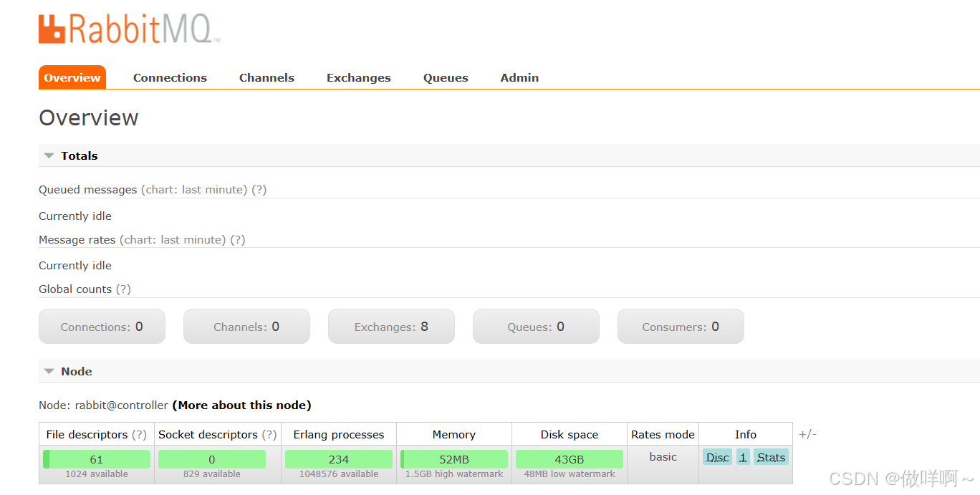Go to the Channels tab
This screenshot has height=495, width=980.
click(x=266, y=77)
